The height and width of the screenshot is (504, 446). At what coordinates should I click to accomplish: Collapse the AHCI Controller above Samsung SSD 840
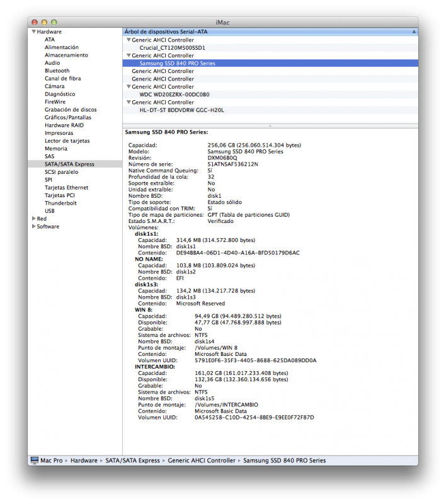[129, 55]
